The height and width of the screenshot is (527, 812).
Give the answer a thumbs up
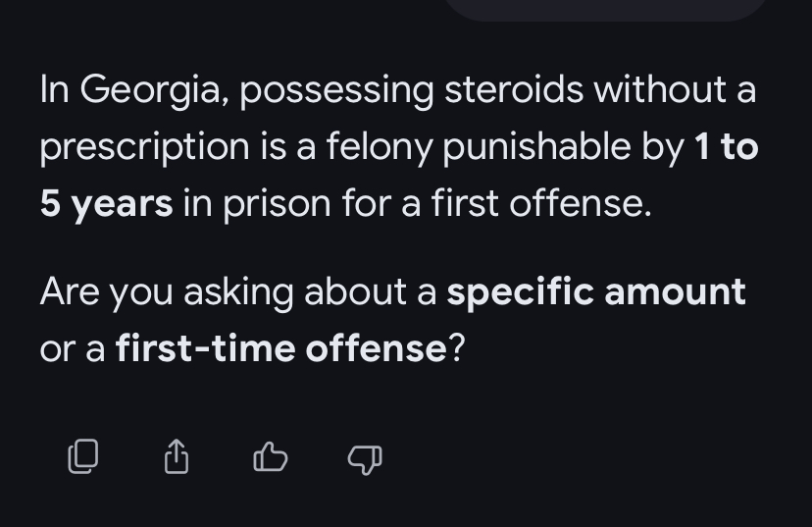point(270,456)
